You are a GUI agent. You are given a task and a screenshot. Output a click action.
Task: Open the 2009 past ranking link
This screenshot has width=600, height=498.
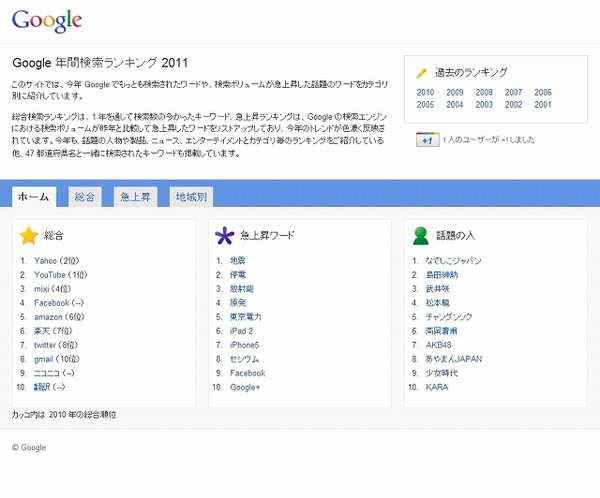click(x=455, y=92)
